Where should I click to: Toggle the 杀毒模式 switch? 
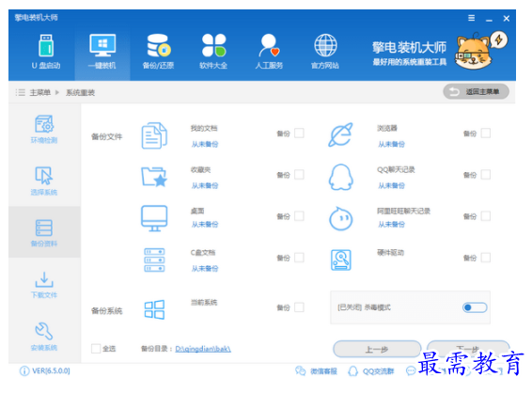[x=475, y=307]
